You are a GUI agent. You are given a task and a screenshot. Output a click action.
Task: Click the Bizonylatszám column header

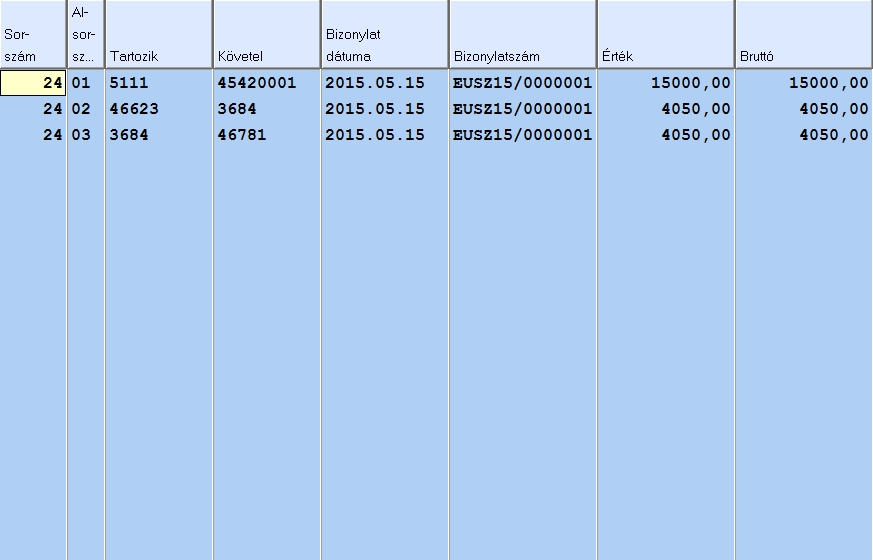tap(522, 34)
